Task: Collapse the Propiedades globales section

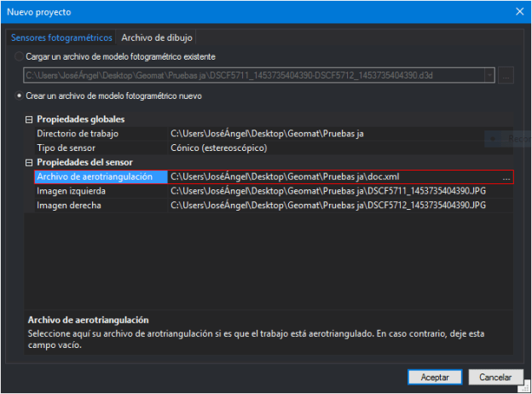Action: pos(30,120)
